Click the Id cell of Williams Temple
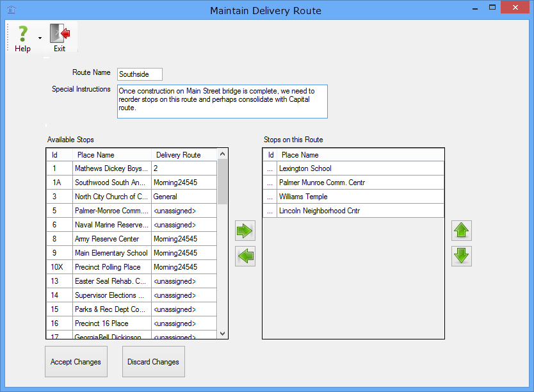This screenshot has height=392, width=534. 270,197
